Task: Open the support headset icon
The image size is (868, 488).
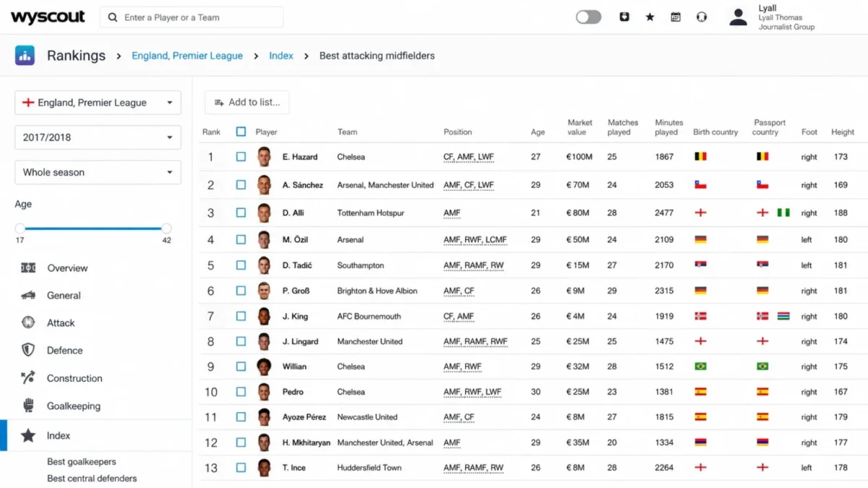Action: click(702, 17)
